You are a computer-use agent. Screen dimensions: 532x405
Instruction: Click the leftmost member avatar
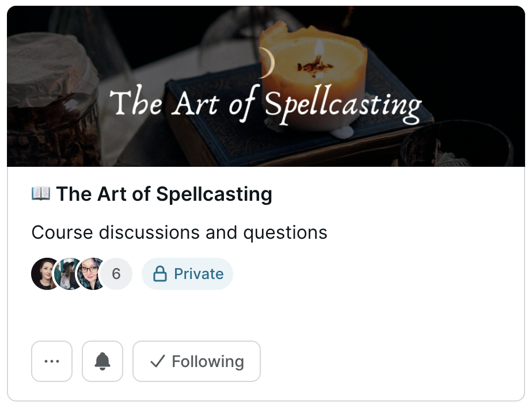tap(43, 274)
